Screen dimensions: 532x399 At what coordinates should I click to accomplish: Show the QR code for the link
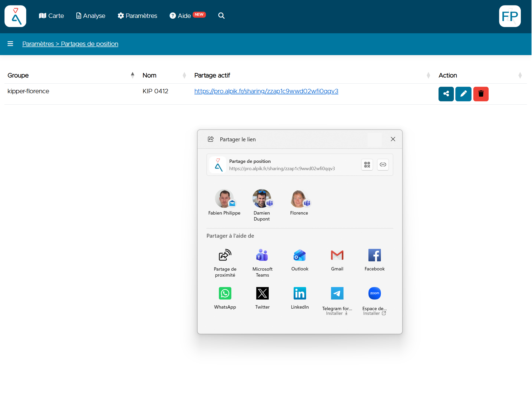tap(367, 165)
